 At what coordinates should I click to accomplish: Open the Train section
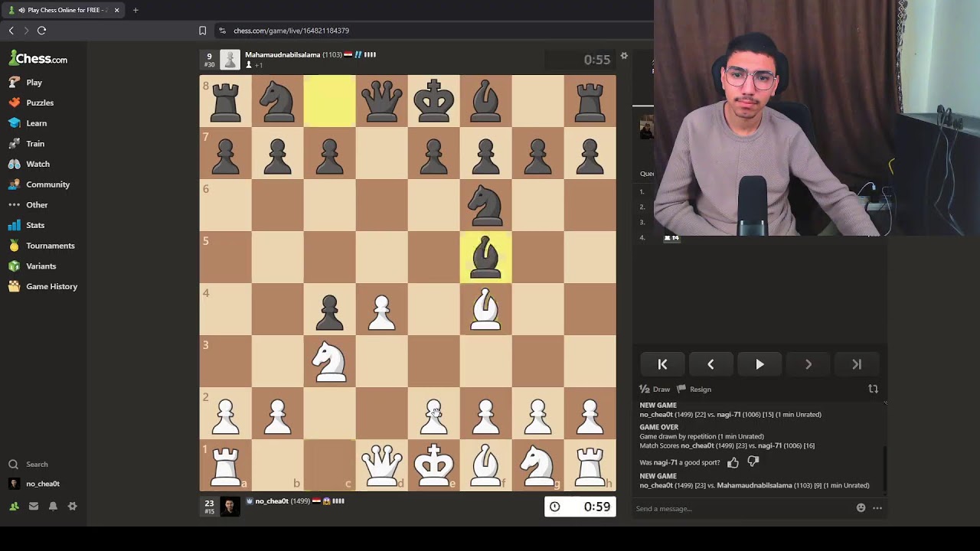click(27, 143)
